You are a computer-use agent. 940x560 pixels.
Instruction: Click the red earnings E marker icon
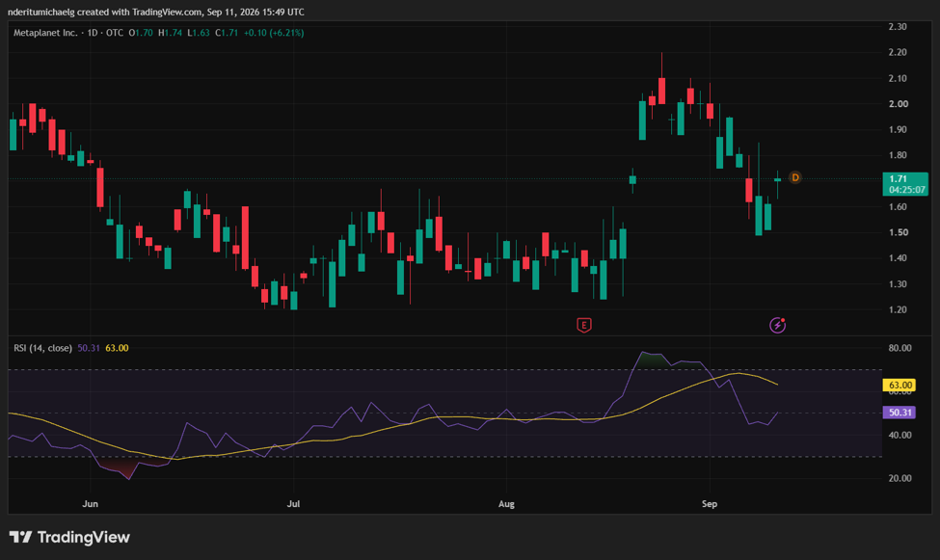[x=584, y=325]
